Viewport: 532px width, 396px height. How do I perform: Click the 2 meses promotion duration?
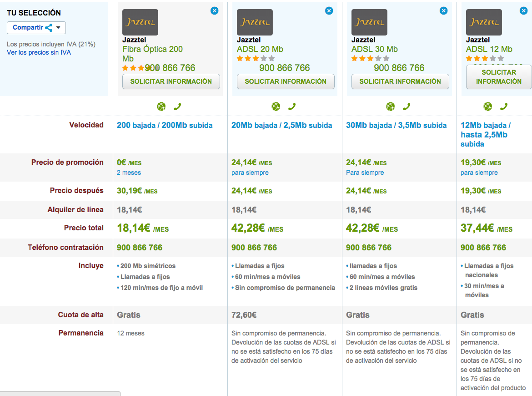click(x=129, y=173)
